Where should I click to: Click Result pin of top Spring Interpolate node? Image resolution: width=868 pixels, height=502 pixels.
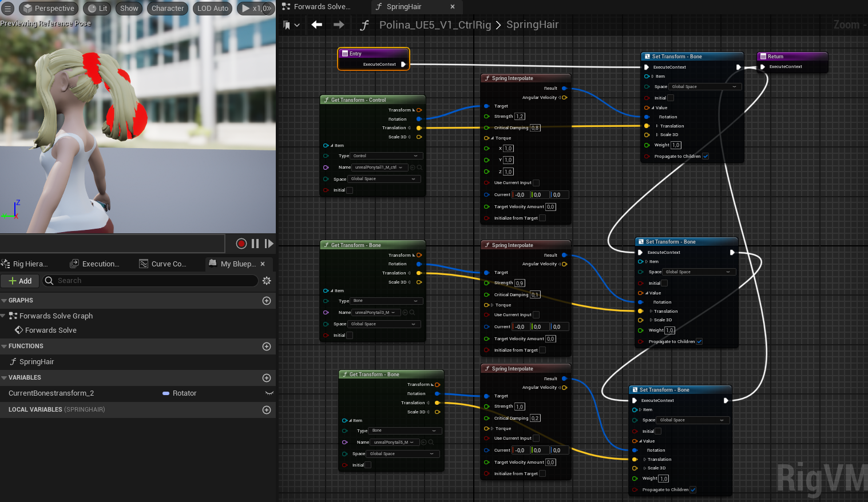point(564,88)
